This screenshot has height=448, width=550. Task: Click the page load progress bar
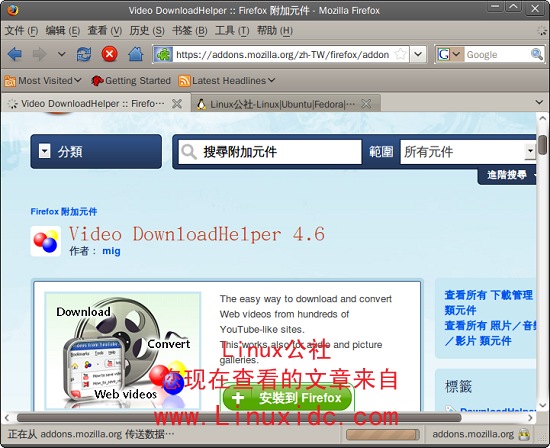pyautogui.click(x=382, y=434)
